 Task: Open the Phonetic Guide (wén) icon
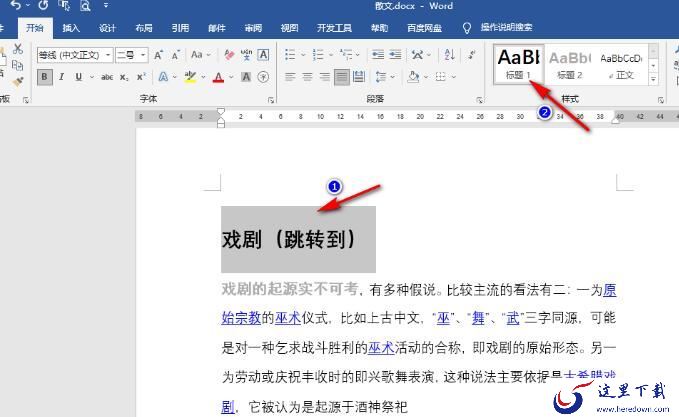pyautogui.click(x=246, y=55)
